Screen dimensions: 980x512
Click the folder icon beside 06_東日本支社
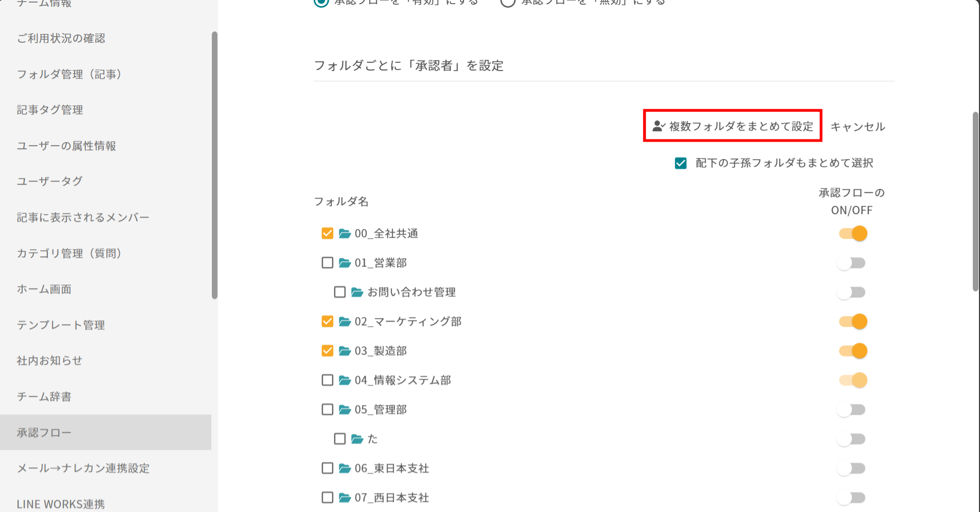click(x=344, y=468)
